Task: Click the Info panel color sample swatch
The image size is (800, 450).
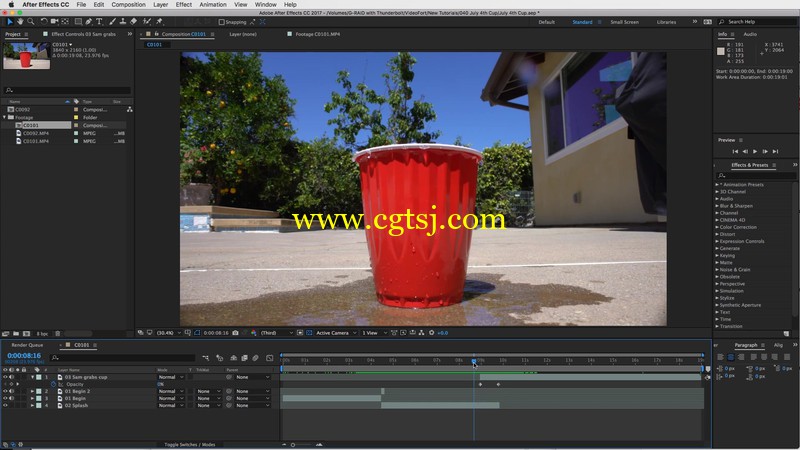Action: coord(720,52)
